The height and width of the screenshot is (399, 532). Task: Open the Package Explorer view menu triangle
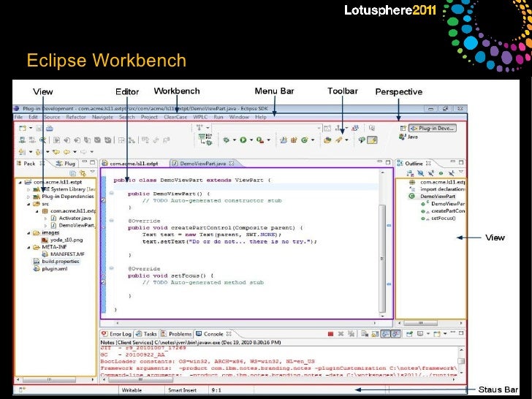click(92, 172)
